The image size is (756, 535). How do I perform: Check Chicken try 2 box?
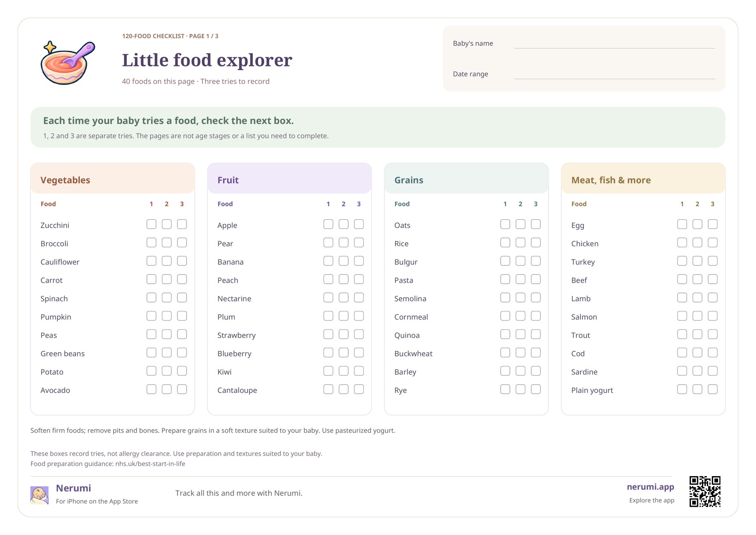pyautogui.click(x=697, y=242)
